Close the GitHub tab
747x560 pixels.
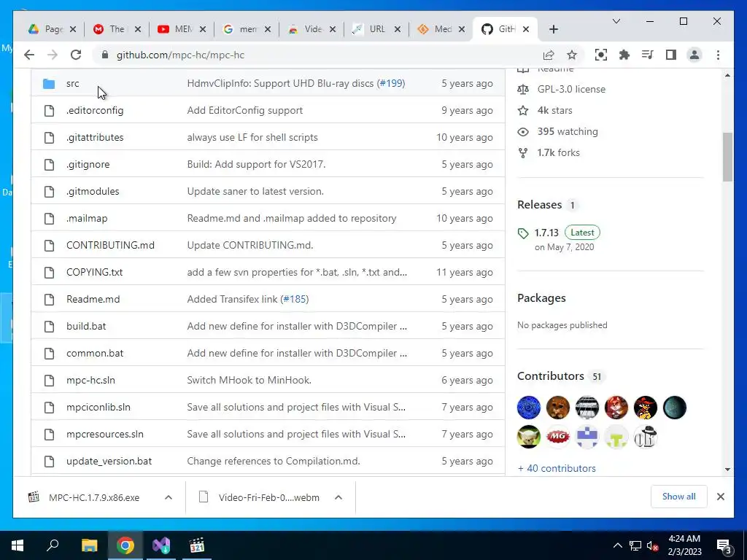(526, 29)
